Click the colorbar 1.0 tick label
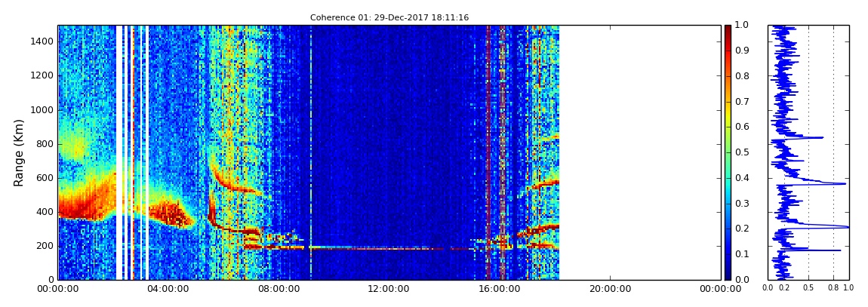This screenshot has height=307, width=868. coord(742,26)
